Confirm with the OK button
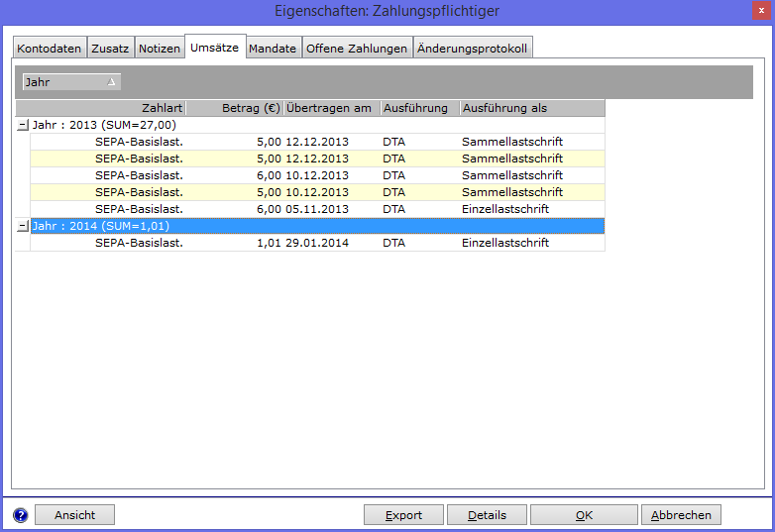 584,515
